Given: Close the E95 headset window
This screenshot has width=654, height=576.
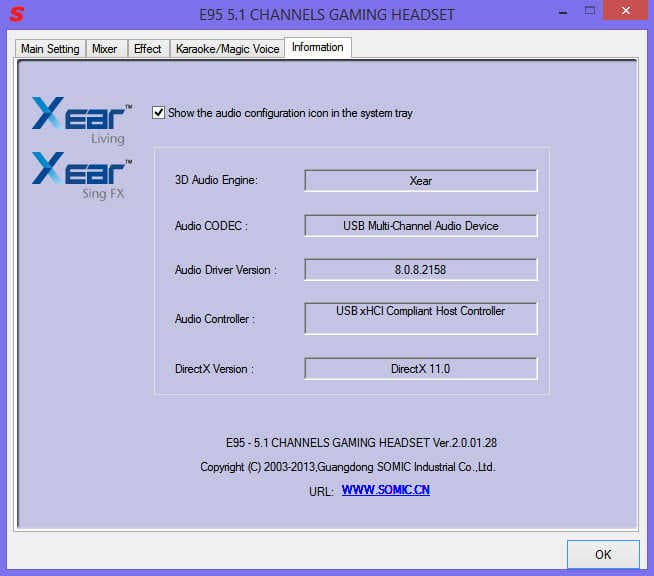Looking at the screenshot, I should [x=626, y=10].
